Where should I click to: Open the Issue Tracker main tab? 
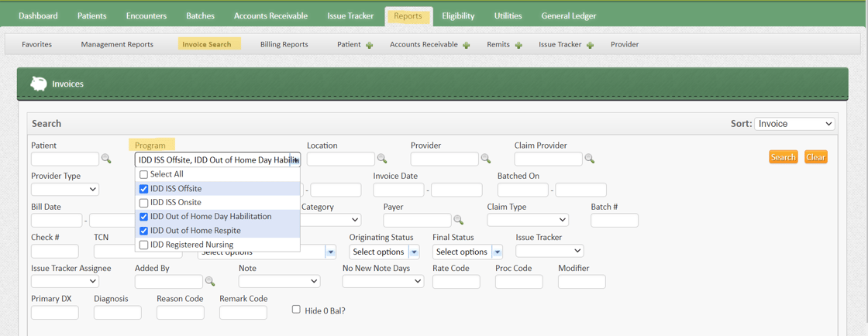[350, 16]
